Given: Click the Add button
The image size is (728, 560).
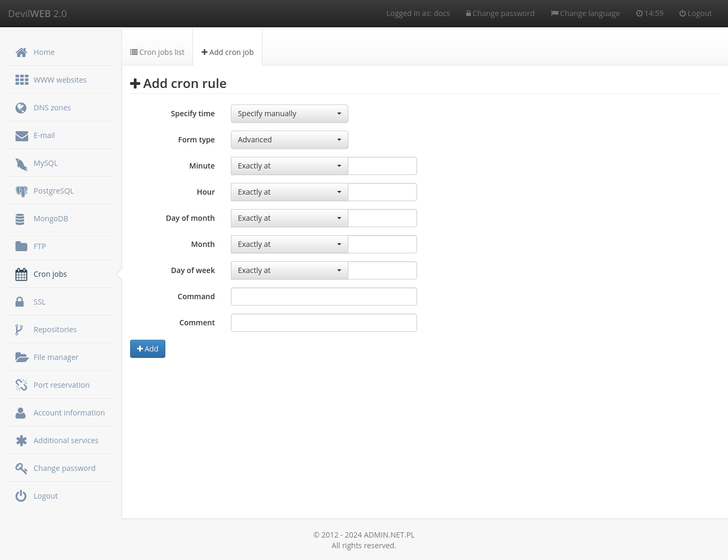Looking at the screenshot, I should (147, 348).
